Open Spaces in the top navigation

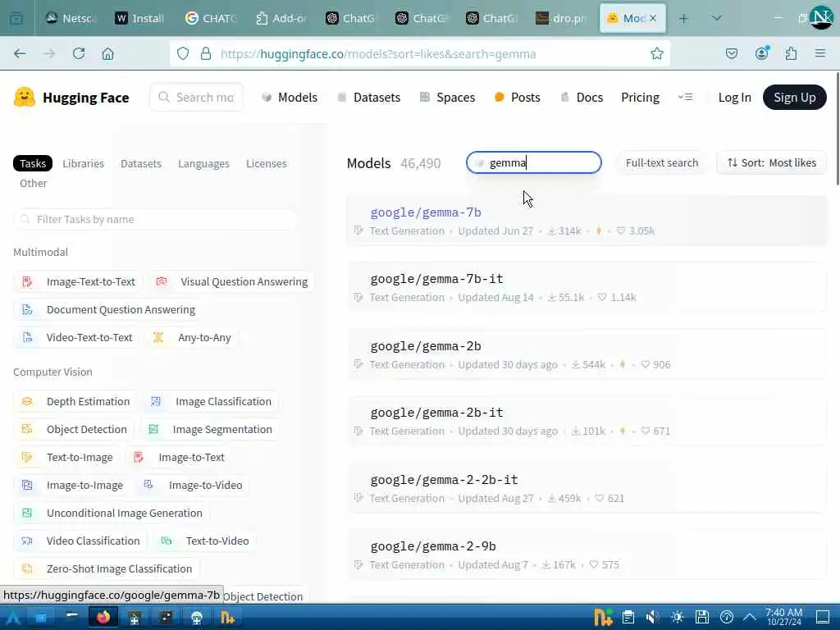pos(447,98)
